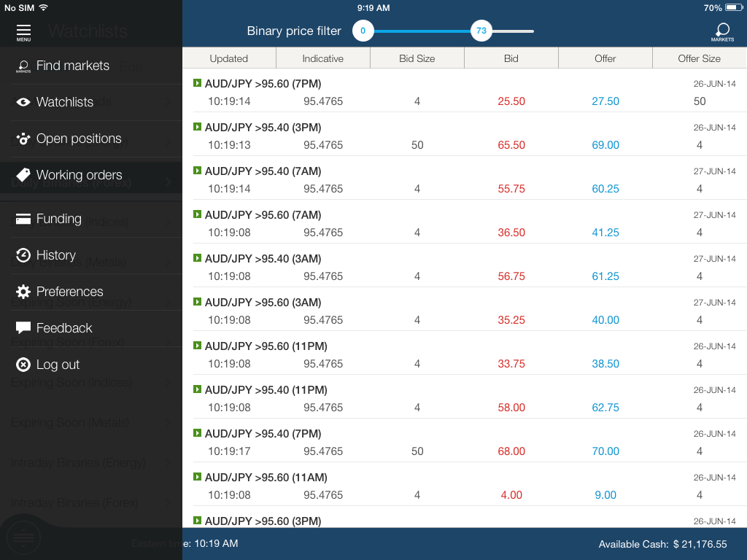Expand green arrow for AUD/JPY >95.60 (11AM)
The width and height of the screenshot is (747, 560).
tap(197, 477)
